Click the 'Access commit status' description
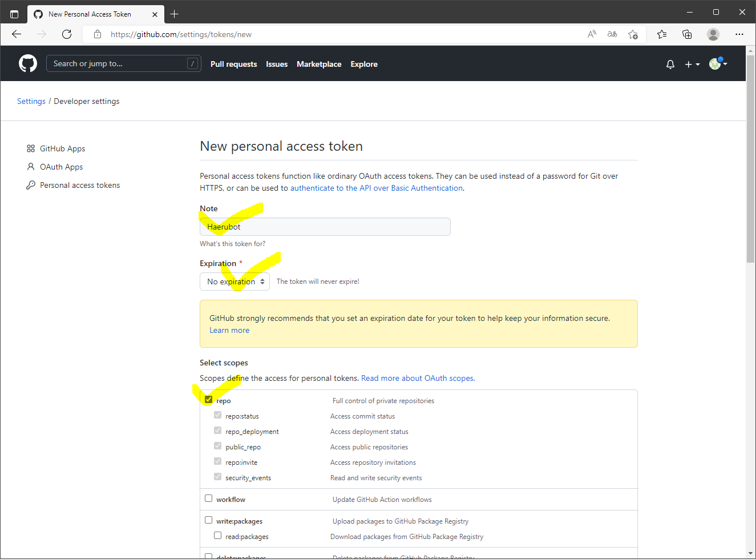Viewport: 756px width, 559px height. pos(362,416)
